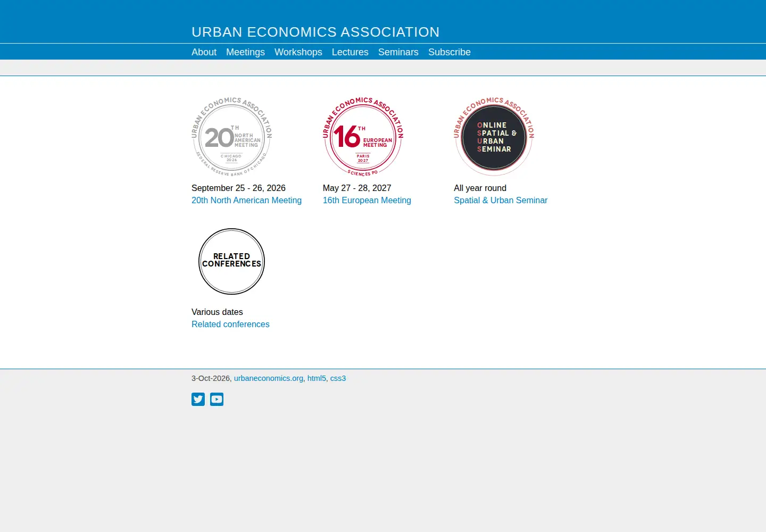Click the Related Conferences circle logo
This screenshot has width=766, height=532.
tap(231, 261)
